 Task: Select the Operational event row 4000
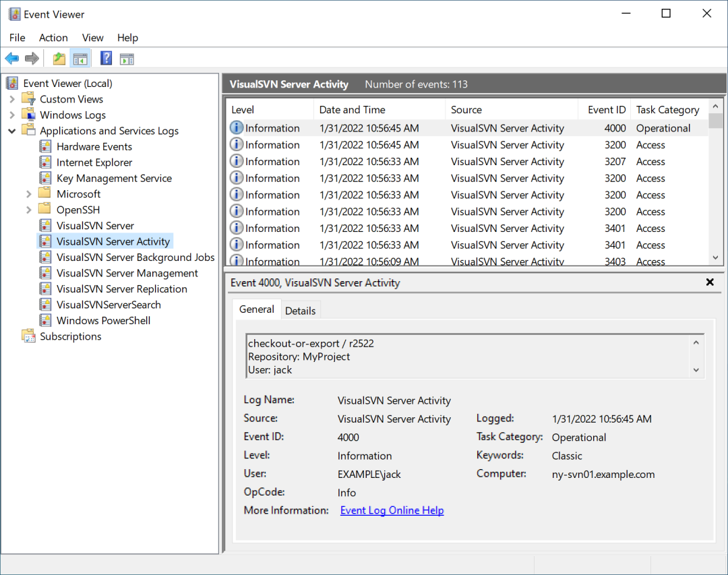(468, 128)
